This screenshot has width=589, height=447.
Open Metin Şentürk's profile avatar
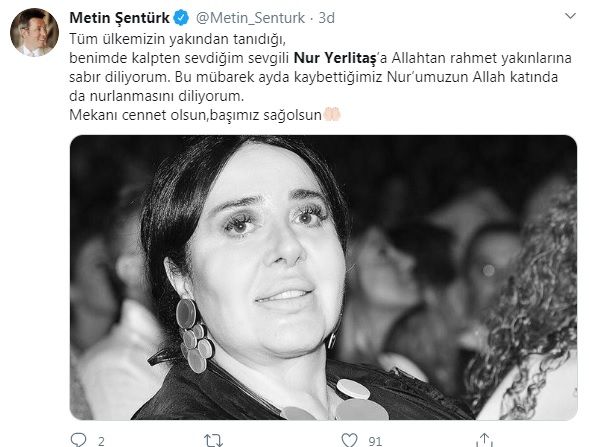point(34,32)
